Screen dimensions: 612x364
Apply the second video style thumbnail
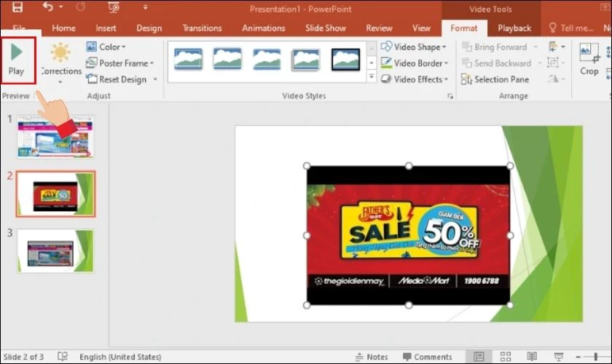227,59
